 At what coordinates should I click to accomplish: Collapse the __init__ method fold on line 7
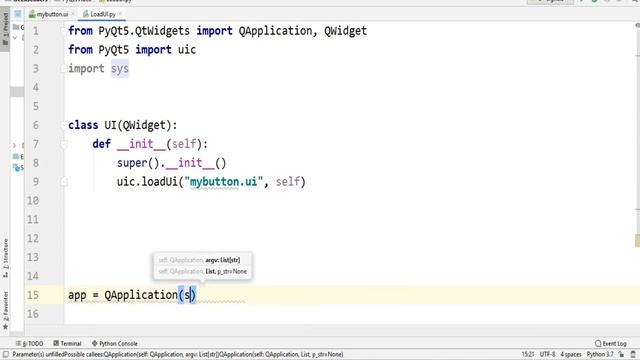pos(64,144)
